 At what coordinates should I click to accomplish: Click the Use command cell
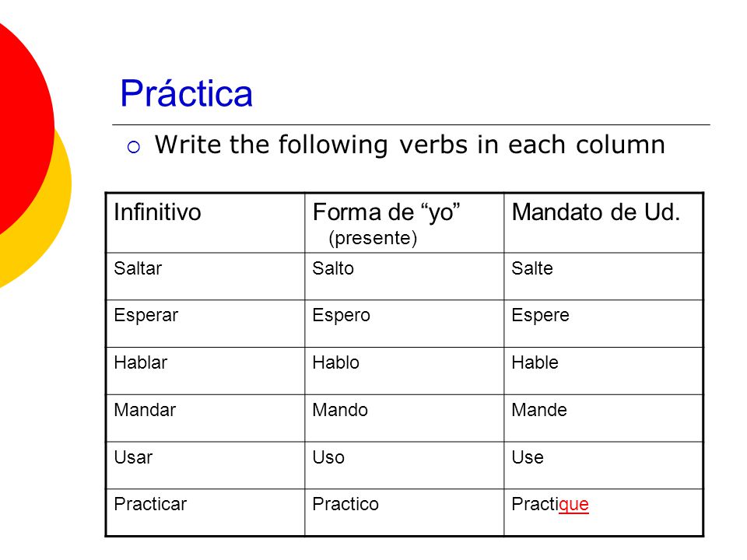coord(603,465)
